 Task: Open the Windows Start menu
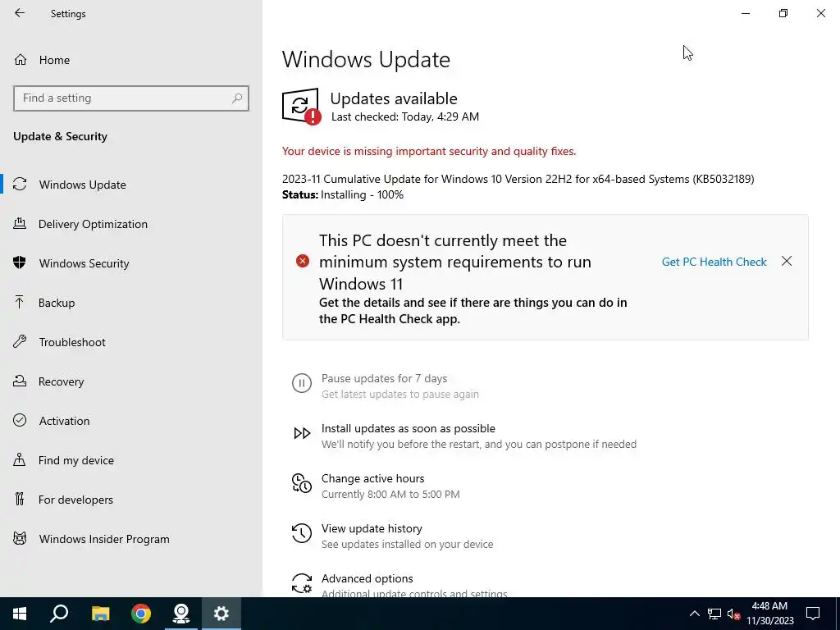click(20, 614)
